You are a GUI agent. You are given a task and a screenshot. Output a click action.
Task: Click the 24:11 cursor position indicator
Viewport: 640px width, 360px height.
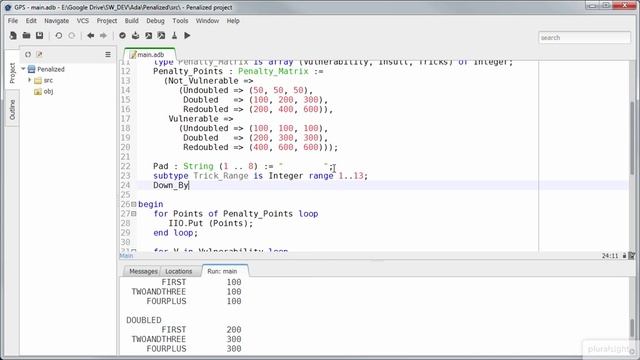pos(610,256)
